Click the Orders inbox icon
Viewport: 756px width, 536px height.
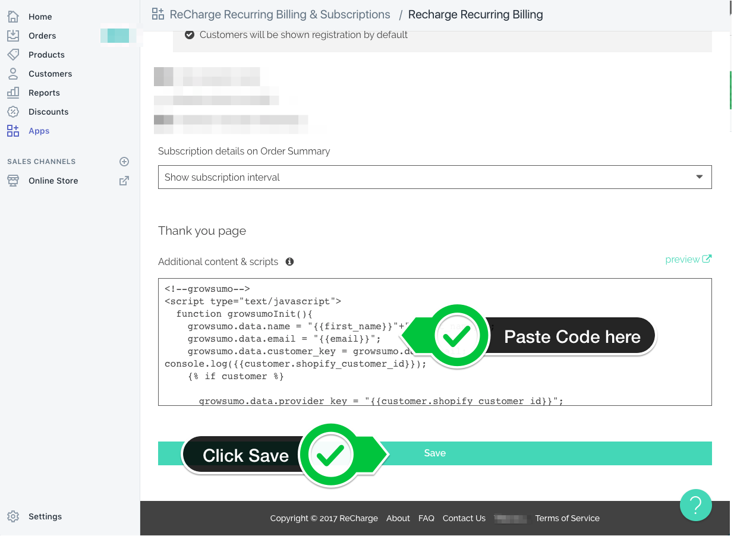click(13, 36)
